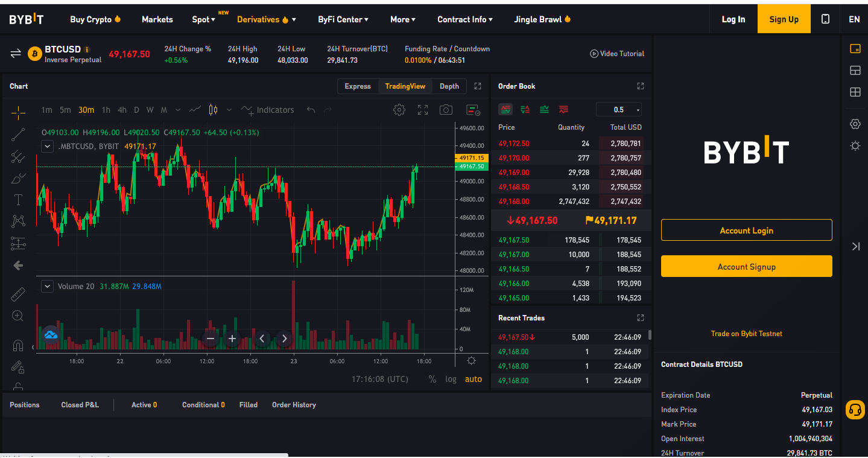
Task: Zoom out the chart with the minus button
Action: pos(211,339)
